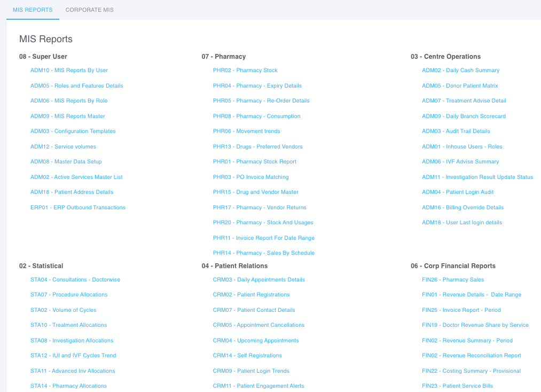Open PHR13 - Drugs Preferred Vendors
Viewport: 541px width, 392px height.
pyautogui.click(x=257, y=147)
